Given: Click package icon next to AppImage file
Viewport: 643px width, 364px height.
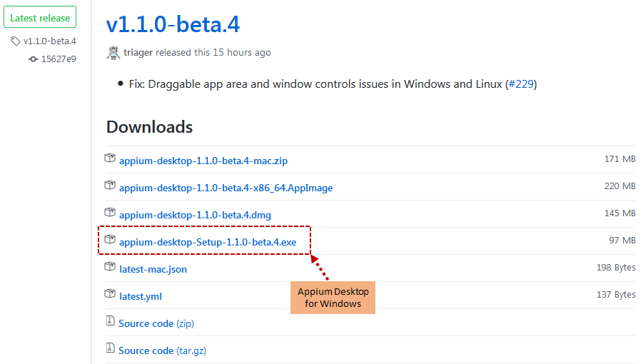Looking at the screenshot, I should coord(110,185).
